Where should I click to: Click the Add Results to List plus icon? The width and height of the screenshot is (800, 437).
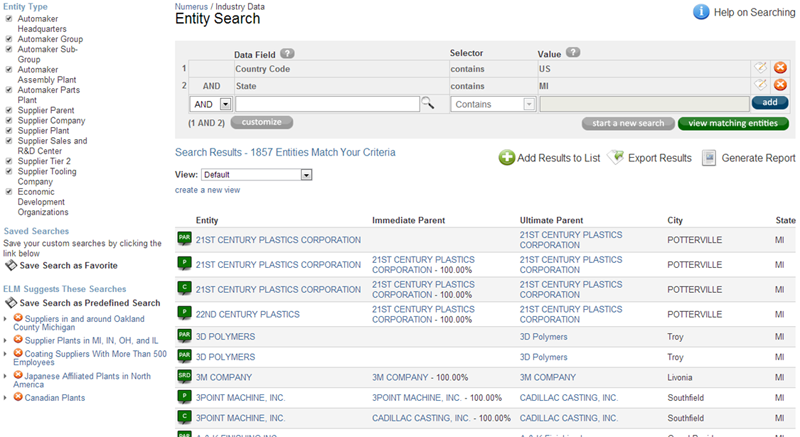[x=507, y=158]
